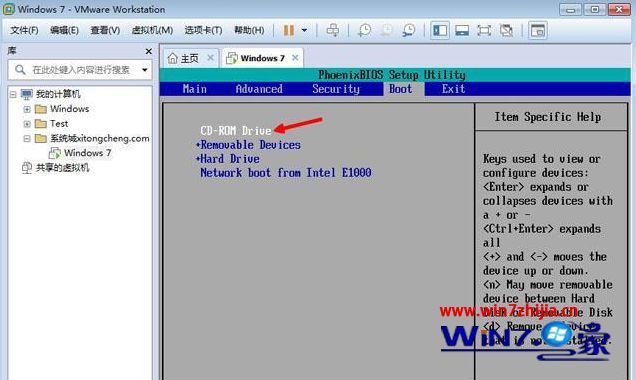Viewport: 636px width, 380px height.
Task: Expand the Test folder node
Action: (27, 124)
